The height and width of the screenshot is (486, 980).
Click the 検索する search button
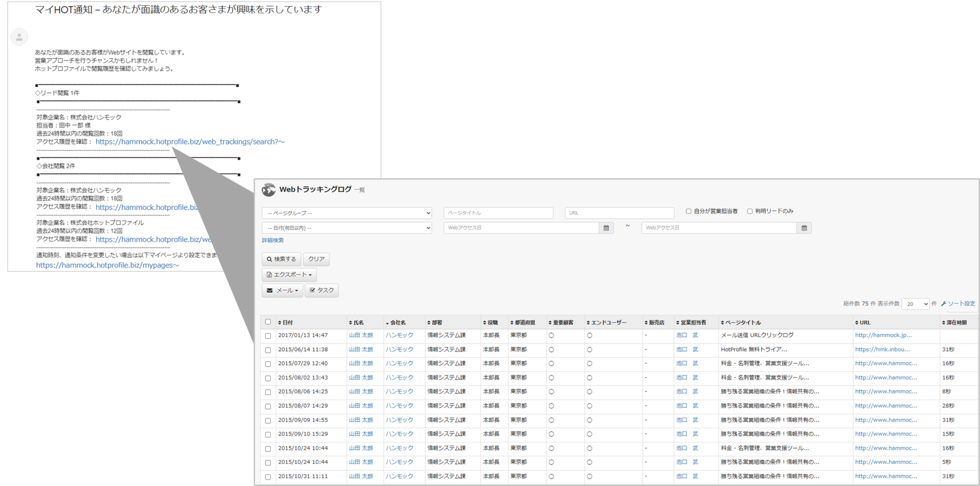pos(282,259)
